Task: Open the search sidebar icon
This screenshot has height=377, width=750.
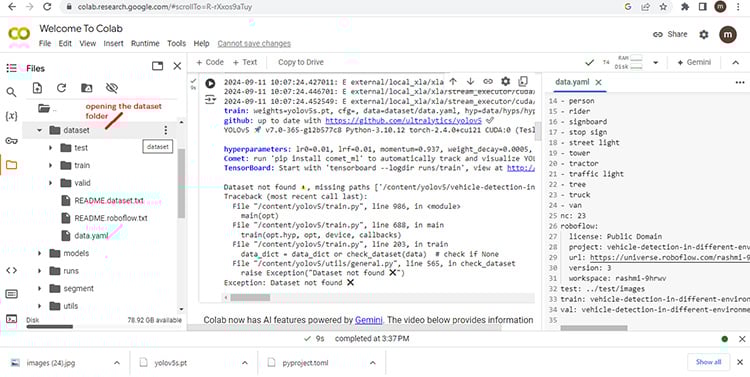Action: coord(11,92)
